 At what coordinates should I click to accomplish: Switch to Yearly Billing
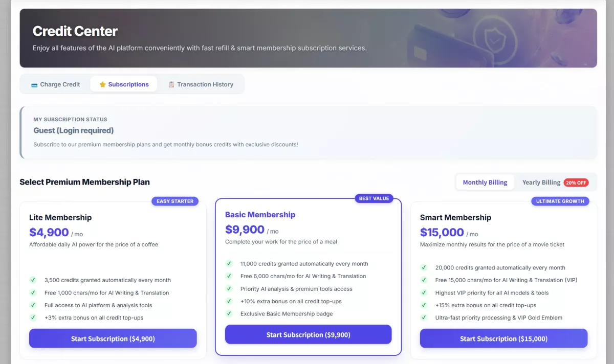coord(541,183)
